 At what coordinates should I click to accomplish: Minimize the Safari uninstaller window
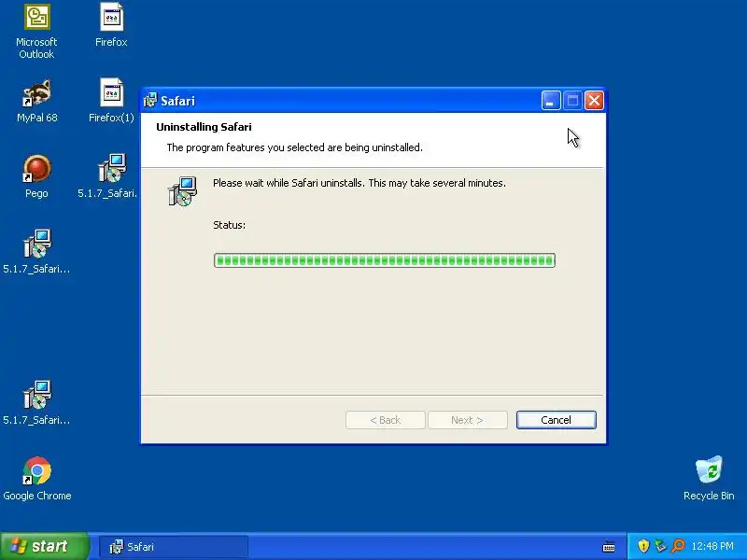click(551, 101)
